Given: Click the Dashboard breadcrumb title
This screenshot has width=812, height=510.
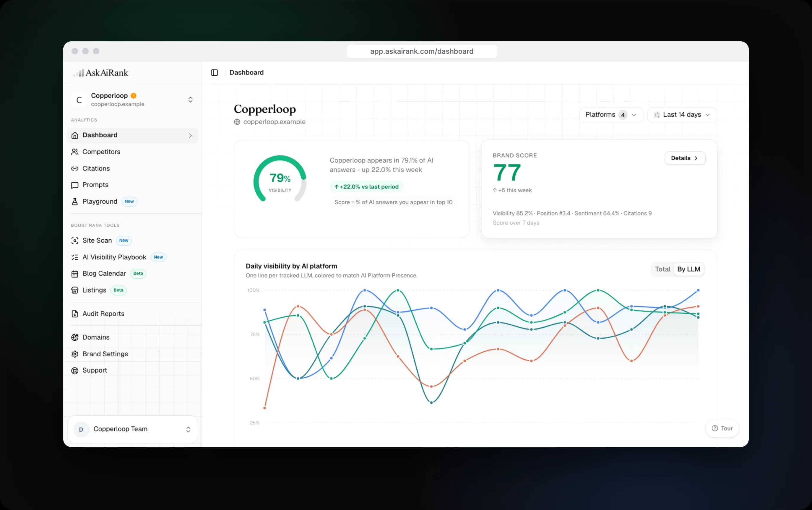Looking at the screenshot, I should (246, 72).
